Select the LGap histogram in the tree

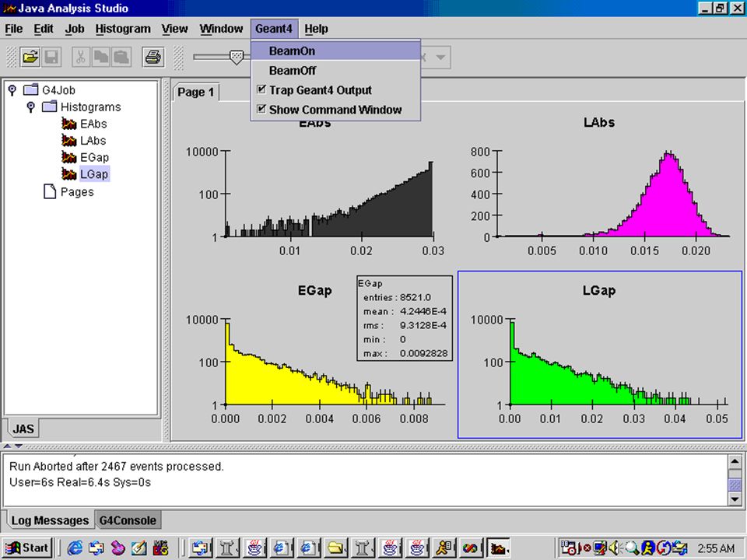(86, 174)
